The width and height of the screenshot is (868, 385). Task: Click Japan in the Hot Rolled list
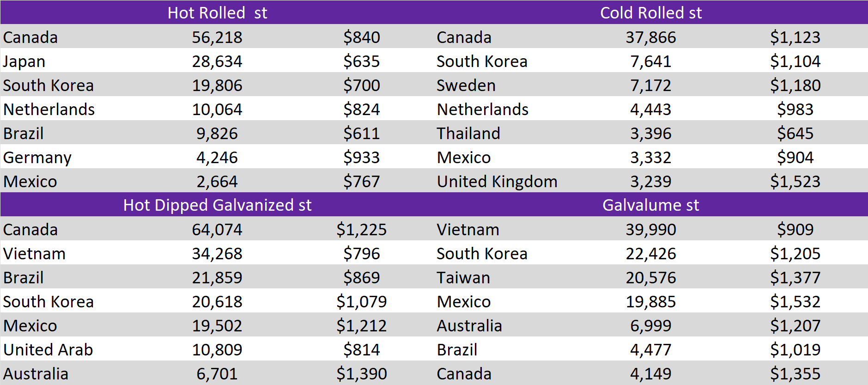[x=24, y=61]
